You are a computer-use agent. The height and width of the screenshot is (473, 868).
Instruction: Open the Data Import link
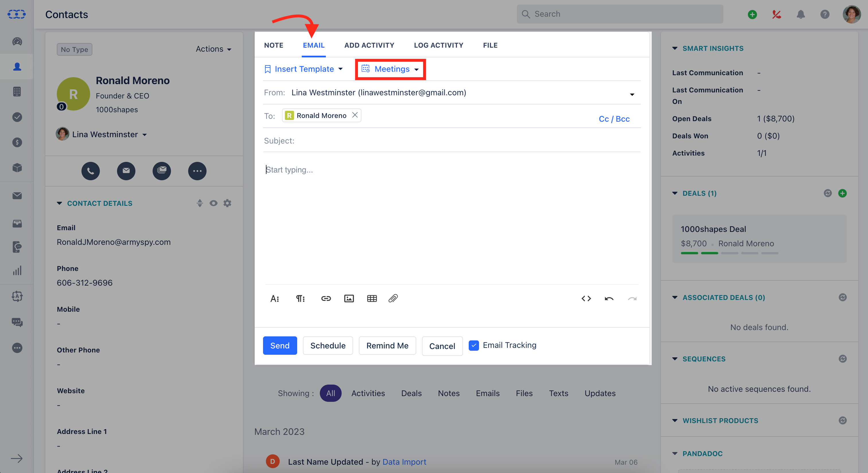pos(404,462)
